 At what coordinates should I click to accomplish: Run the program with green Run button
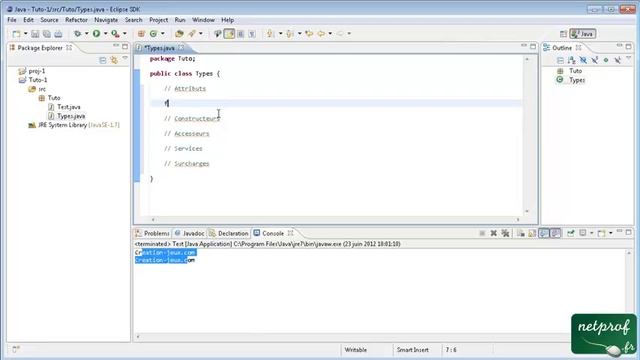coord(96,34)
